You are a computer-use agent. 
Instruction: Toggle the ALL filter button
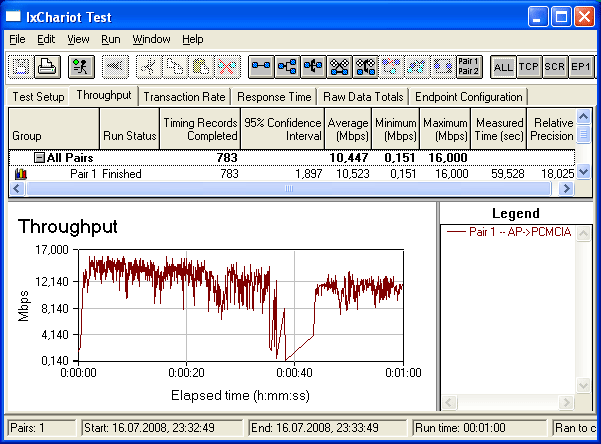[x=503, y=67]
